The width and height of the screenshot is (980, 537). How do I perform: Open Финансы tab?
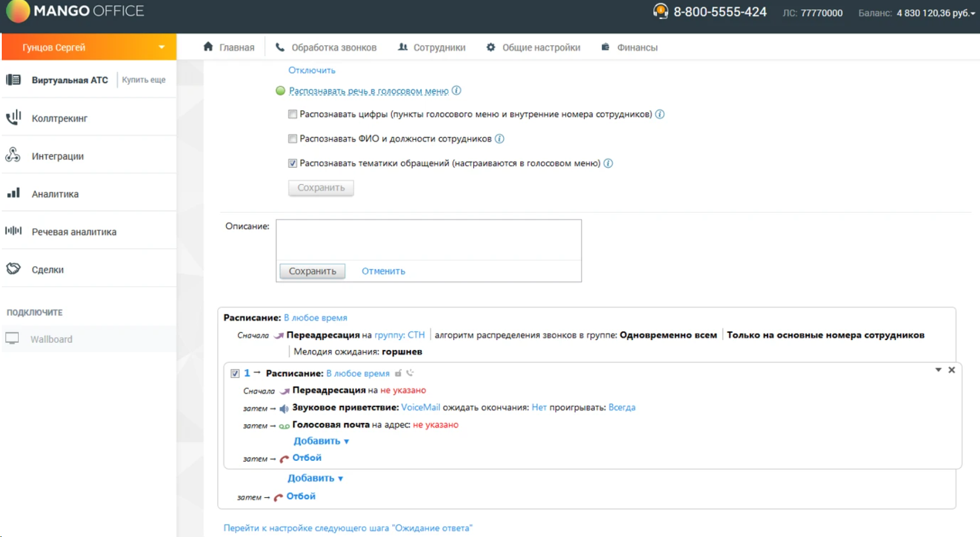[630, 47]
